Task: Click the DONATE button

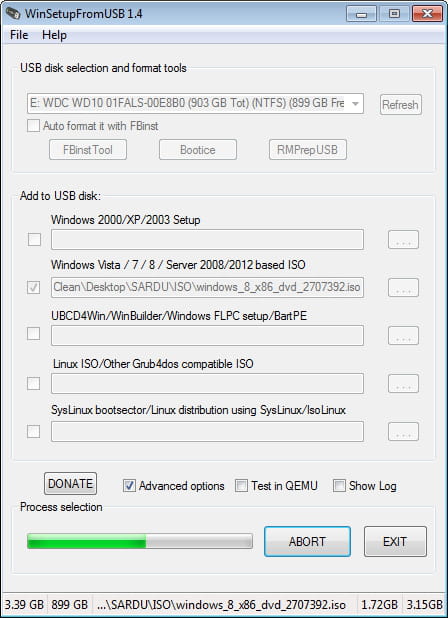Action: 70,484
